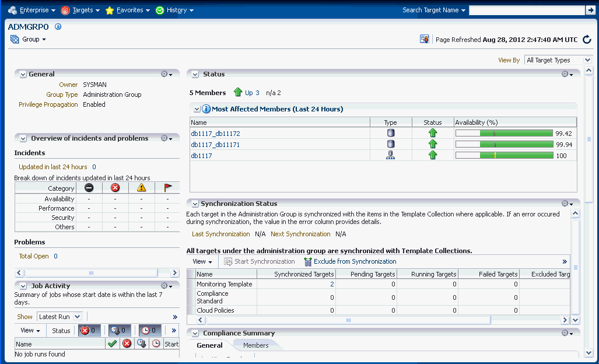This screenshot has height=364, width=599.
Task: Open the db1117 target link
Action: 201,156
